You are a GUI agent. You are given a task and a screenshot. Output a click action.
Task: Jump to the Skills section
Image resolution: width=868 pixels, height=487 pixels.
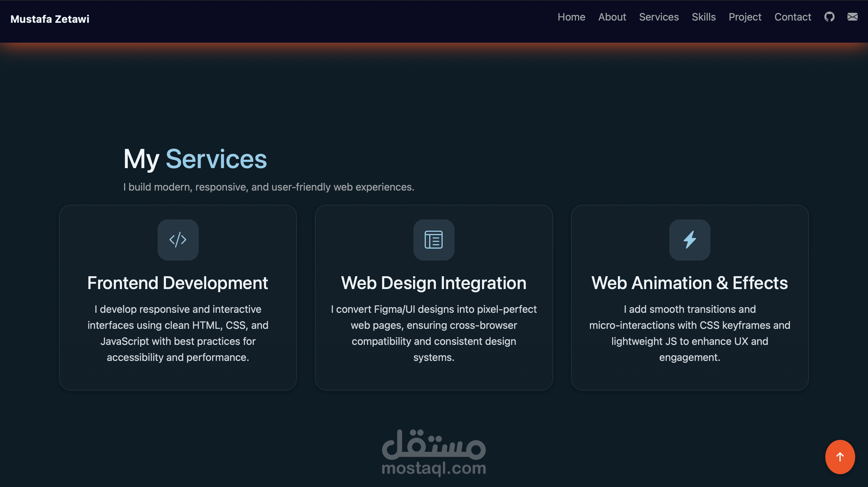[704, 17]
